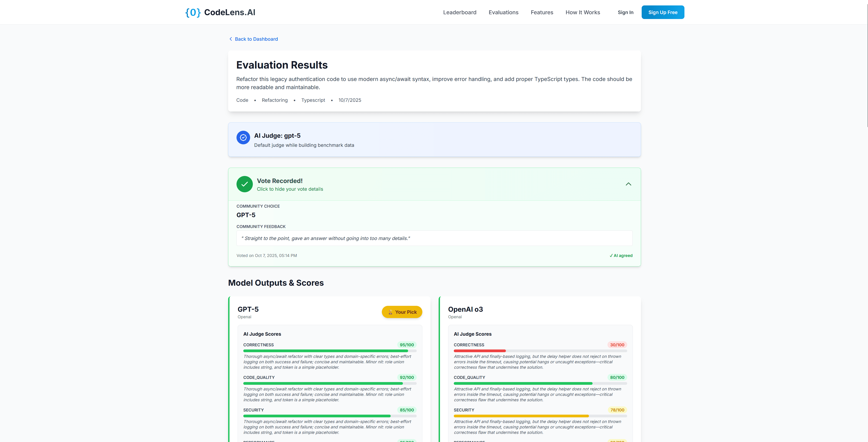Screen dimensions: 868x442
Task: Click the Typescript tag under the prompt
Action: [x=313, y=100]
